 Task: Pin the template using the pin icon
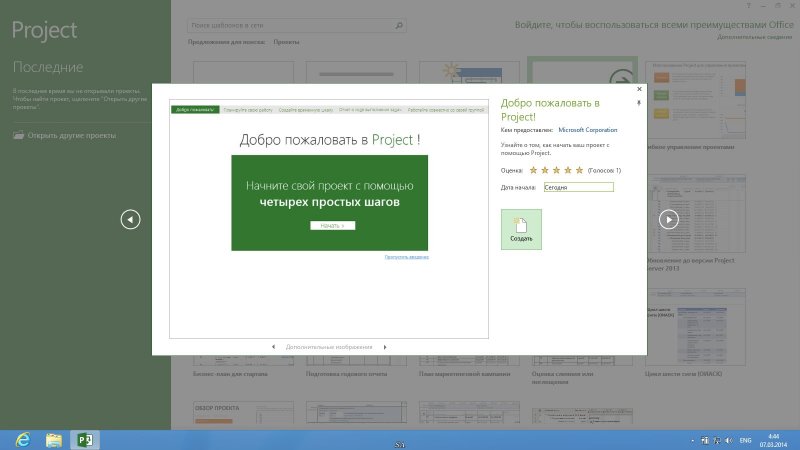click(638, 104)
